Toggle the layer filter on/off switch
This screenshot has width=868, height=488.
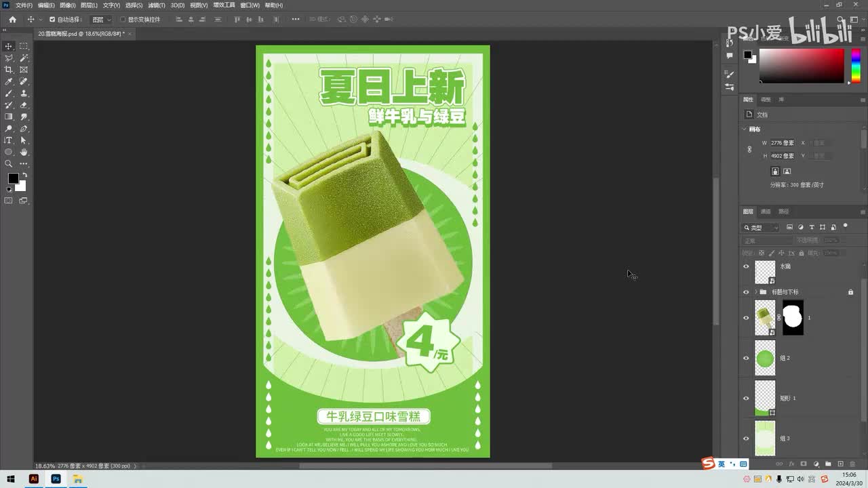pyautogui.click(x=845, y=226)
